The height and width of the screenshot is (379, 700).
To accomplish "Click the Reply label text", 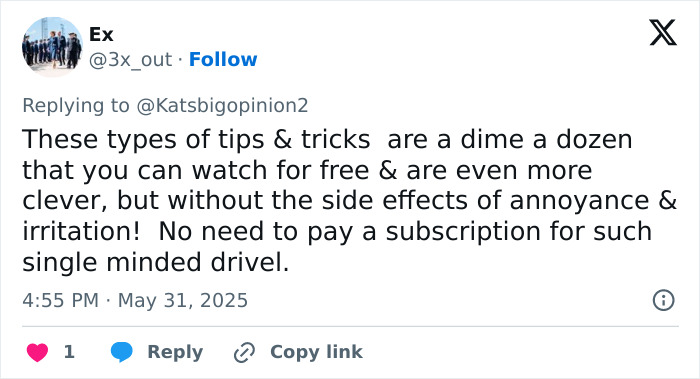I will tap(175, 352).
